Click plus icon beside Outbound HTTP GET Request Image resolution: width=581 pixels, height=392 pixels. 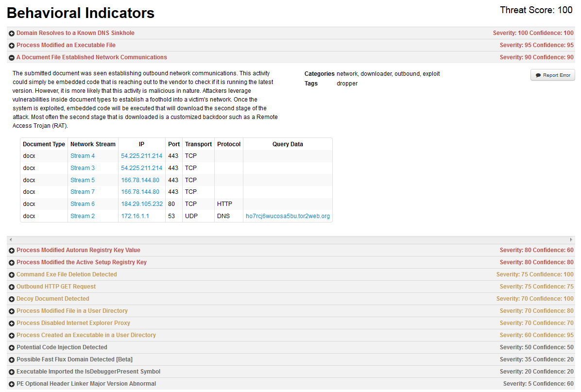[x=12, y=287]
